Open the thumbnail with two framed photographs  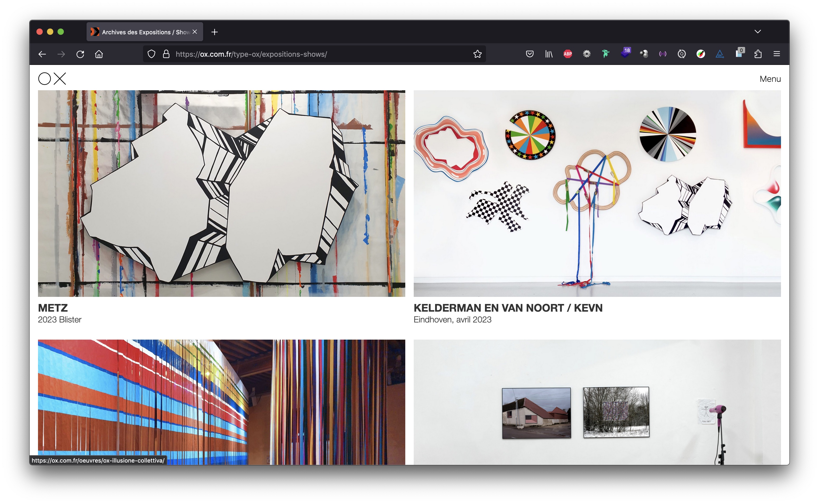point(597,402)
